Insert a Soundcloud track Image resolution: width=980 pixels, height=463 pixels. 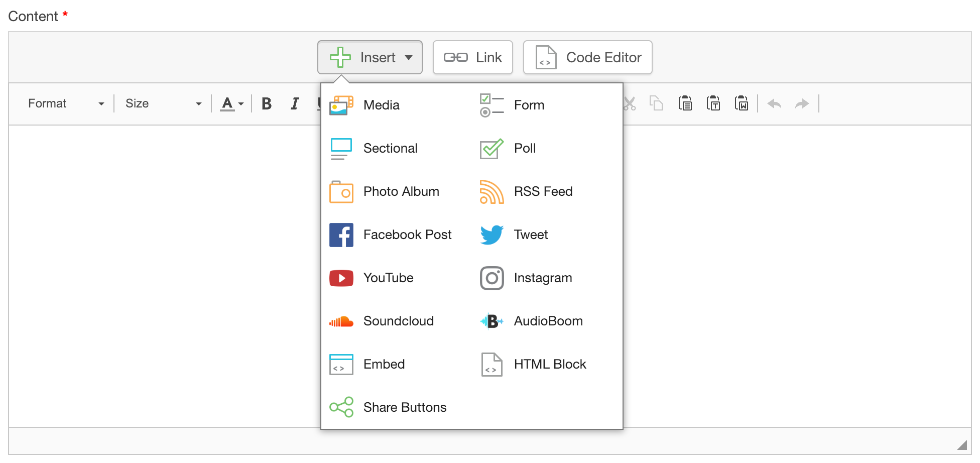[x=399, y=321]
